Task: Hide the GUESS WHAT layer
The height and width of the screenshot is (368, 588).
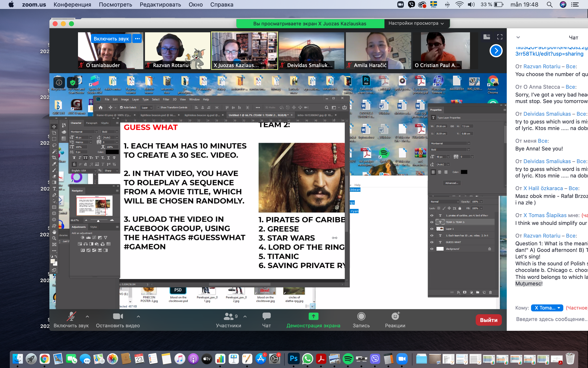Action: pyautogui.click(x=432, y=242)
